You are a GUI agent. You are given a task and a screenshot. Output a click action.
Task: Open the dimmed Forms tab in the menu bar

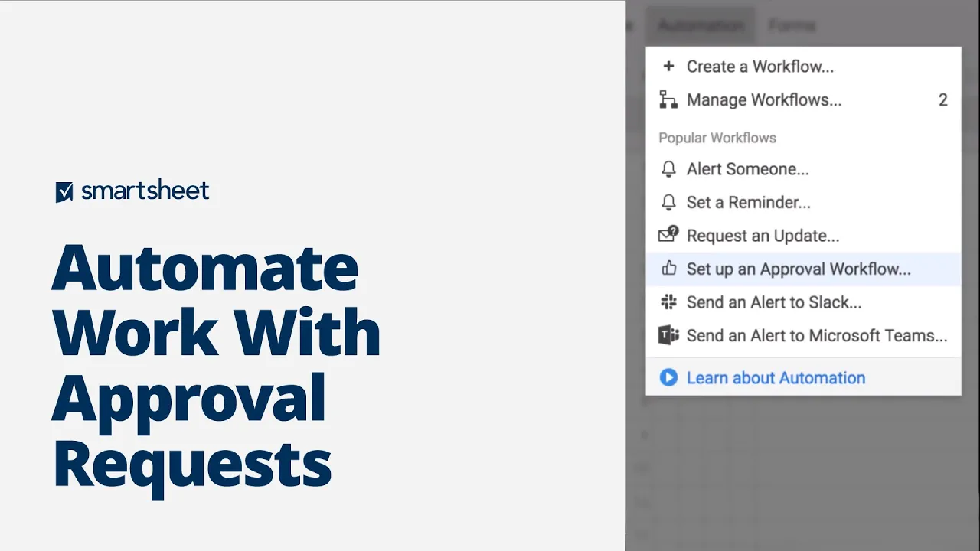(x=792, y=25)
